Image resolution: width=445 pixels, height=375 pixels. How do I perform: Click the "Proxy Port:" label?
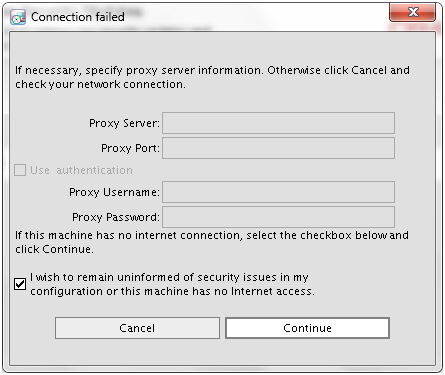click(130, 148)
